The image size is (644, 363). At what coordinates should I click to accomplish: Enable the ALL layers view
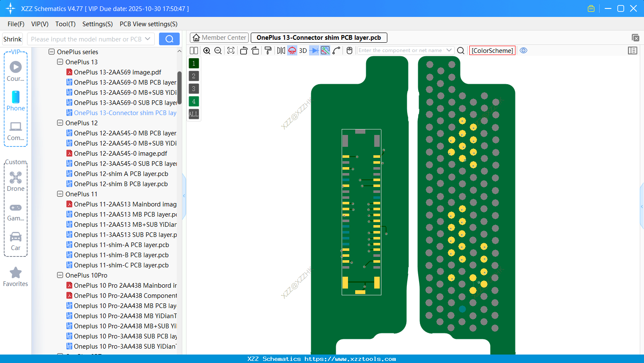pos(193,114)
